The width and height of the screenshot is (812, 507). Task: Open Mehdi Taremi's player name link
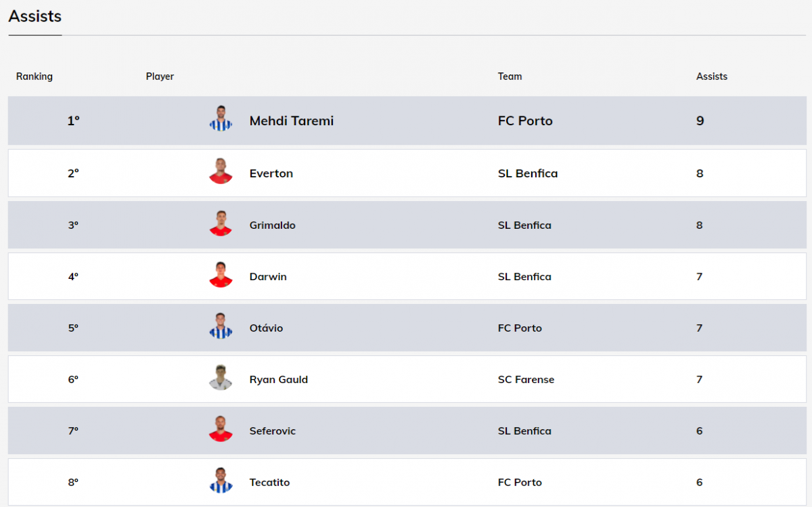click(292, 121)
